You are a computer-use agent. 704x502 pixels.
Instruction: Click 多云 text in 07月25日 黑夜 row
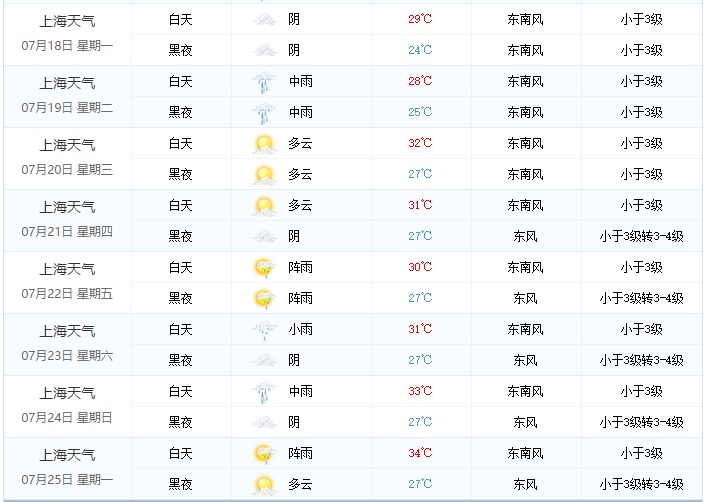[300, 484]
